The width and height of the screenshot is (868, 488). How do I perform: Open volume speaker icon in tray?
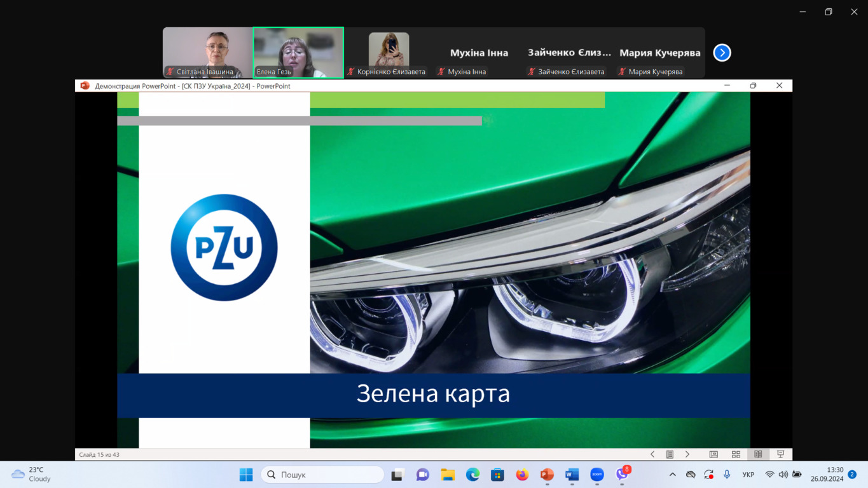coord(783,475)
